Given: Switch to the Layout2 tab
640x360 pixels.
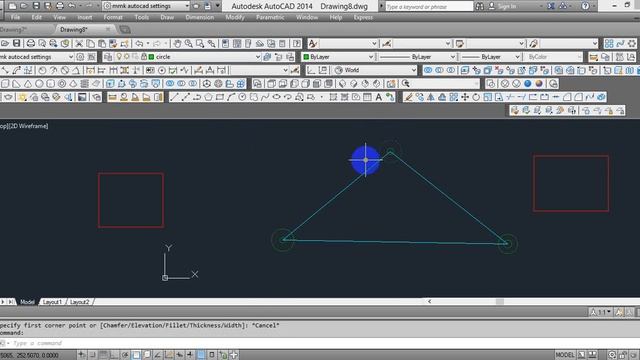Looking at the screenshot, I should click(79, 302).
